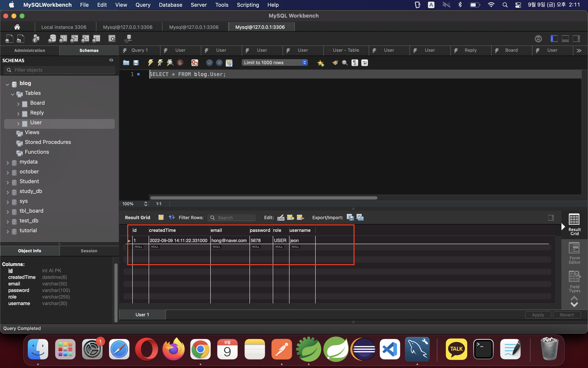
Task: Create new stored procedure toolbar icon
Action: coord(85,38)
